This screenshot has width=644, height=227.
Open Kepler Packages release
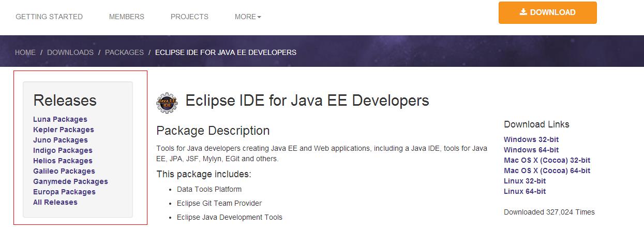pos(64,130)
